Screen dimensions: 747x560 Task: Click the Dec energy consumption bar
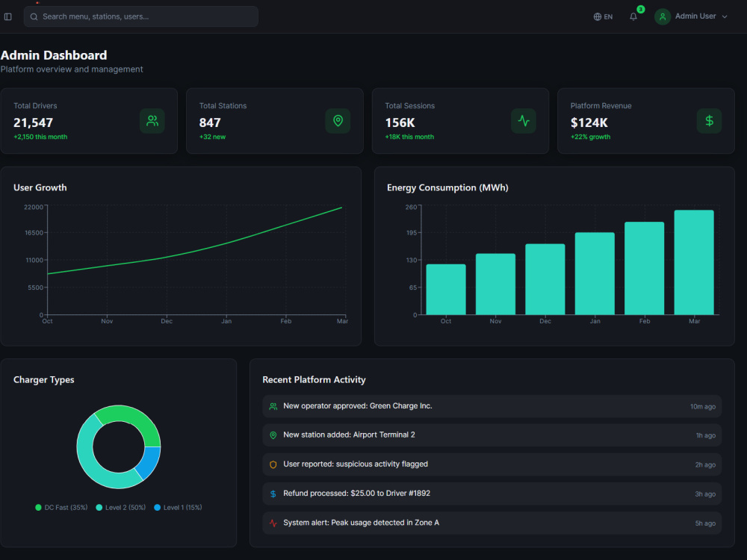pyautogui.click(x=545, y=279)
